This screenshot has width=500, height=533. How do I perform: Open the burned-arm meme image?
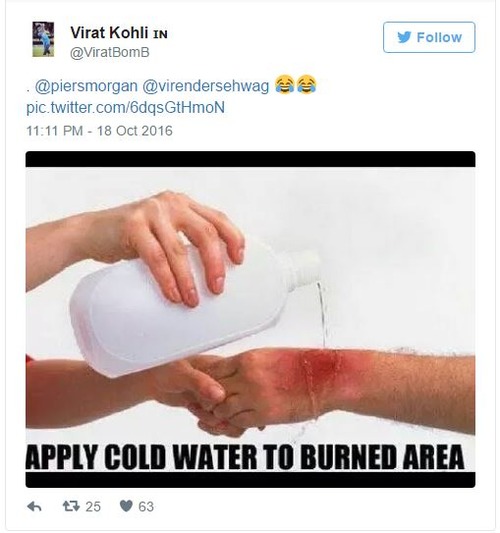tap(251, 320)
